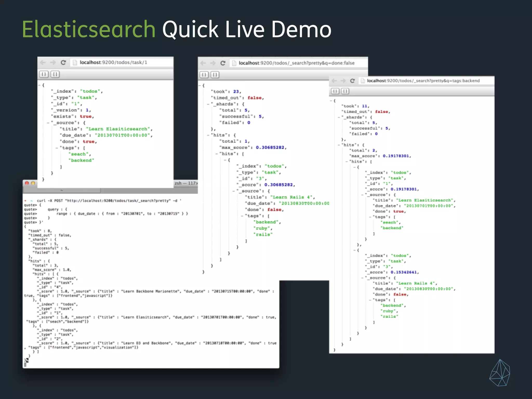Go back in the todos/task/1 window
532x399 pixels.
point(43,63)
